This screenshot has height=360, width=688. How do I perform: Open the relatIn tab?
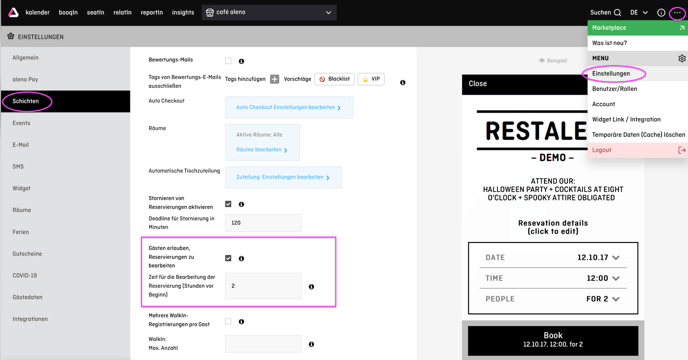(122, 13)
